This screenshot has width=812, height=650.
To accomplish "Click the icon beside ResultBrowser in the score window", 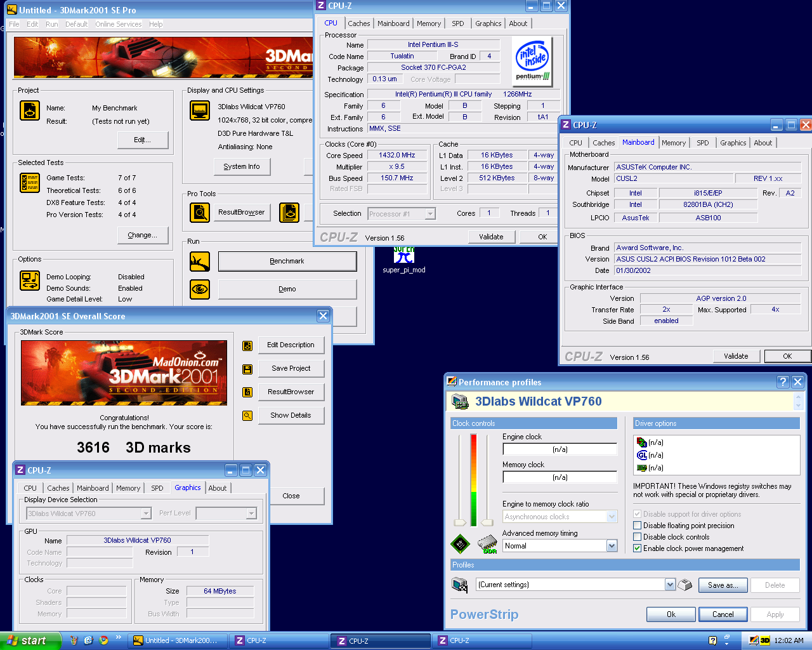I will (247, 392).
